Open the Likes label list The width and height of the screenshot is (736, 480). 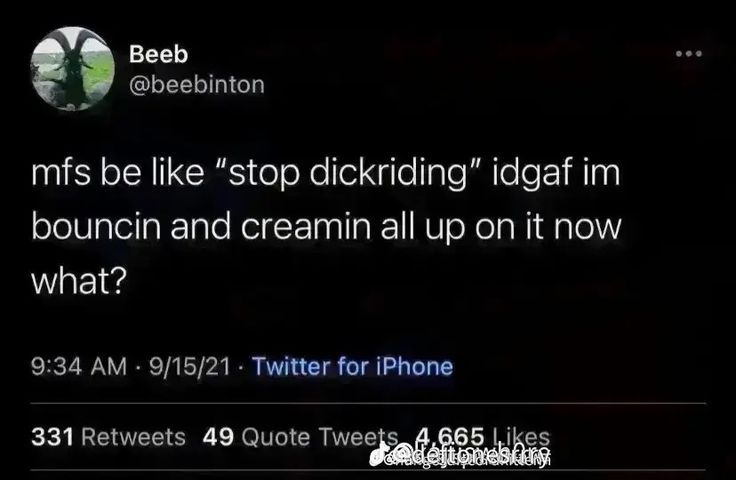coord(521,435)
